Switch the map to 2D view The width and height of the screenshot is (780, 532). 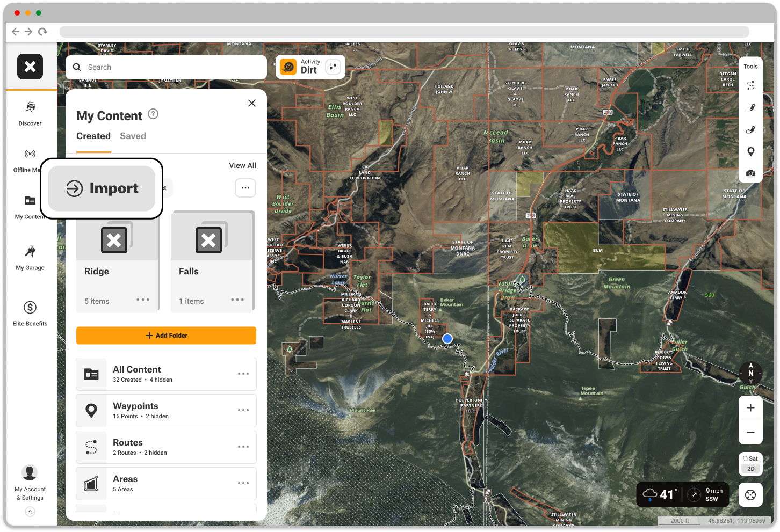click(750, 468)
